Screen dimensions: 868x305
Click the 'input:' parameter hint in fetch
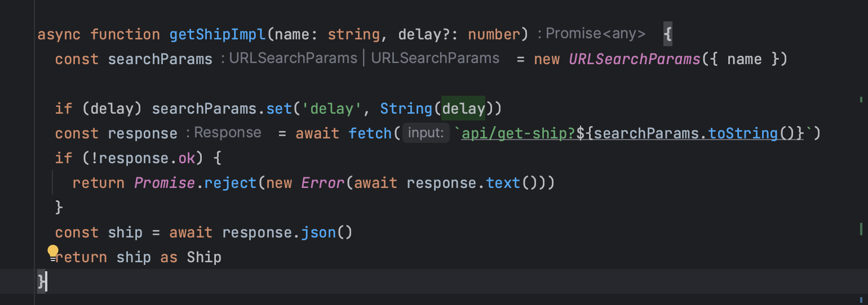click(426, 133)
